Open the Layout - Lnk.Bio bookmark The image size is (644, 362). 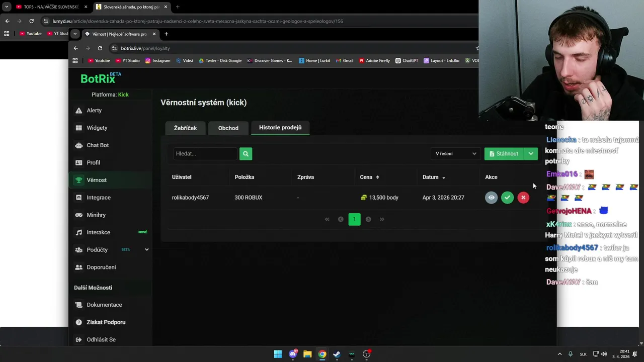441,60
